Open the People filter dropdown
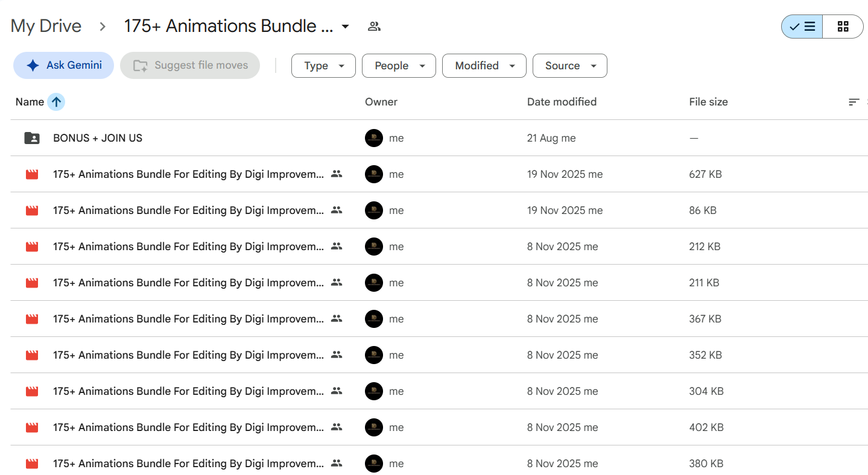868x475 pixels. tap(399, 66)
